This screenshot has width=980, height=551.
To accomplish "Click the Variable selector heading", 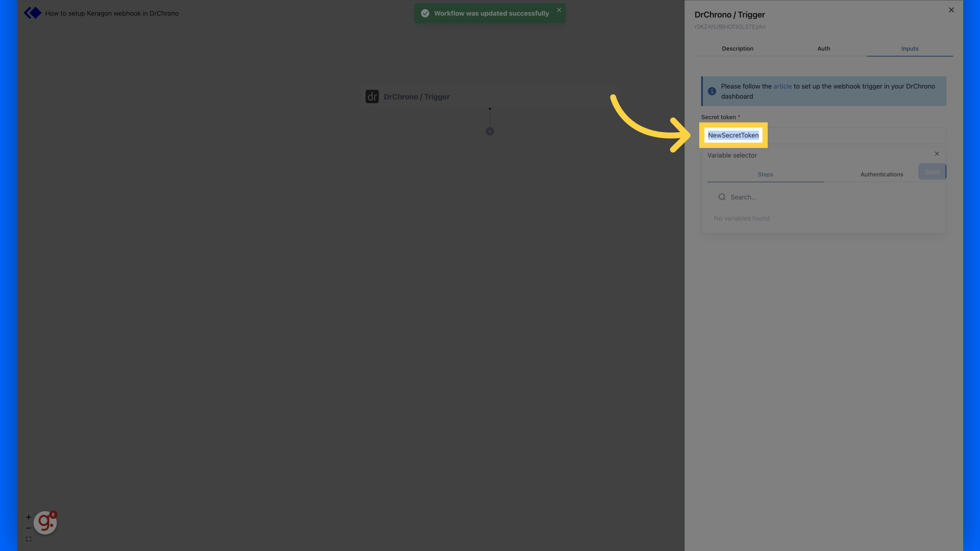I will [x=732, y=155].
